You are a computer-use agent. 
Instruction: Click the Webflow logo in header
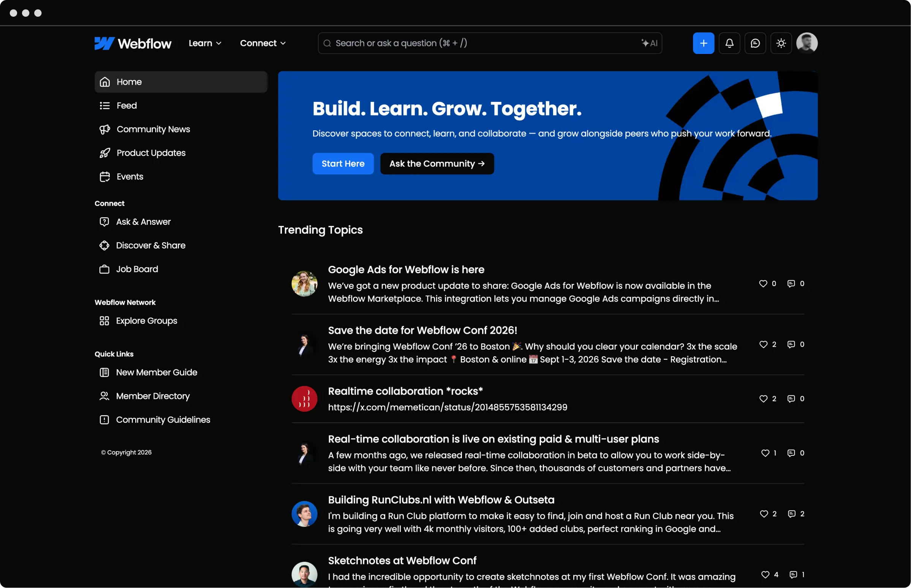[133, 43]
